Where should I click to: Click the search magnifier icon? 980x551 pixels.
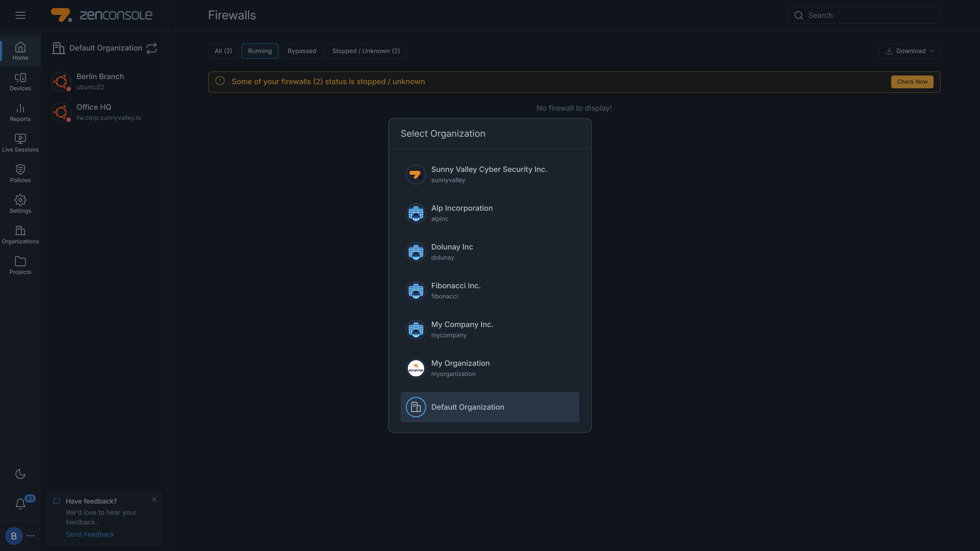pyautogui.click(x=799, y=15)
